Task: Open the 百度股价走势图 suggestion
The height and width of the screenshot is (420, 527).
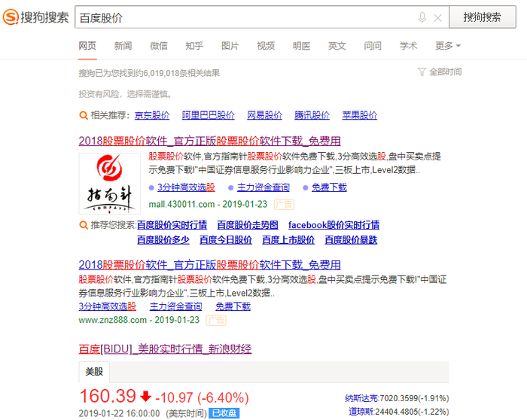Action: tap(248, 225)
